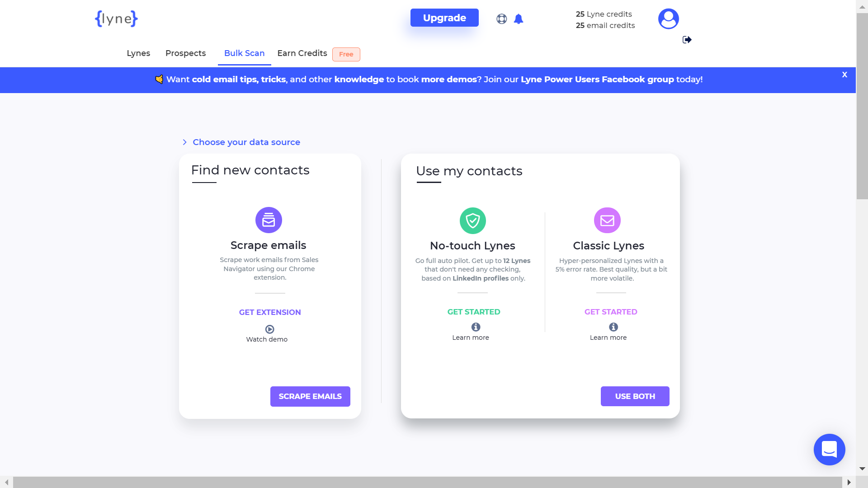The width and height of the screenshot is (868, 488).
Task: Click the Scrape Emails tool icon
Action: (x=269, y=220)
